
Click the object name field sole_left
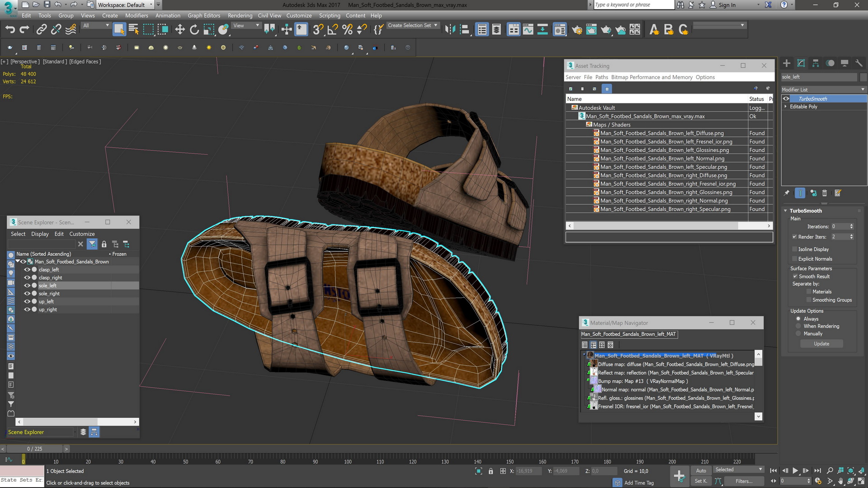(819, 77)
